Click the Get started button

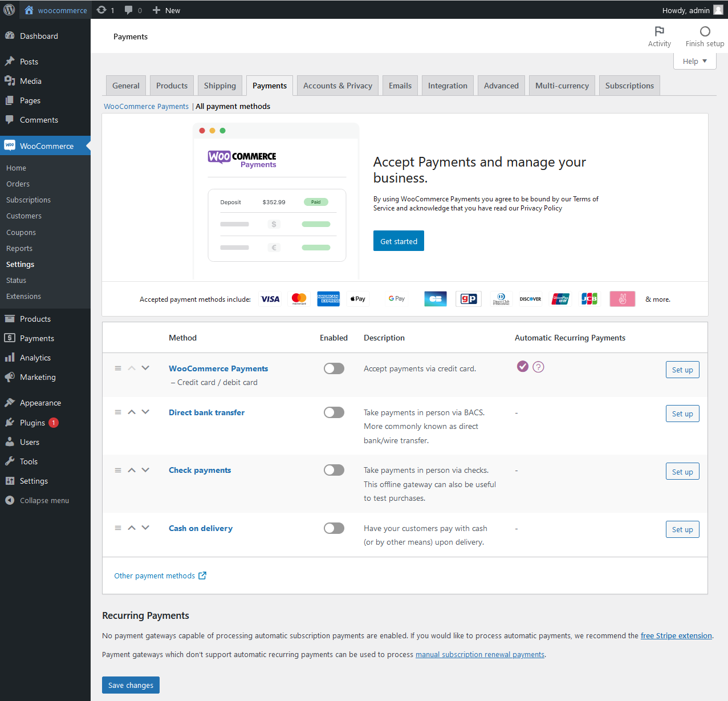click(398, 241)
